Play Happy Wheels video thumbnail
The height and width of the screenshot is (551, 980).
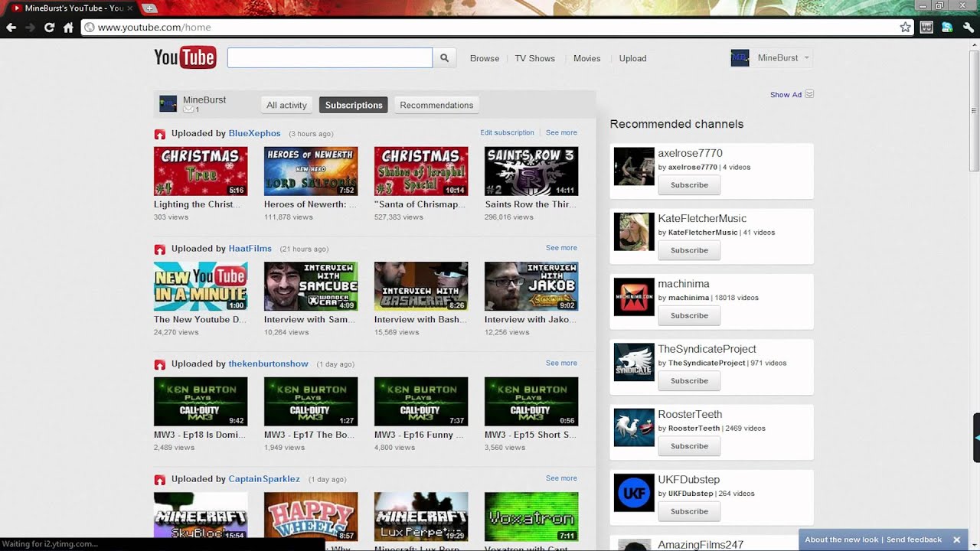coord(311,517)
